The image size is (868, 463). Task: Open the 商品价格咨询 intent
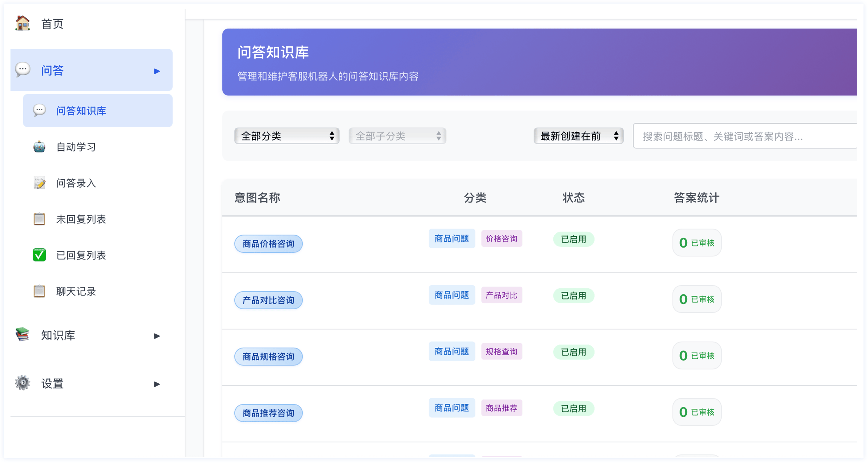(x=268, y=243)
